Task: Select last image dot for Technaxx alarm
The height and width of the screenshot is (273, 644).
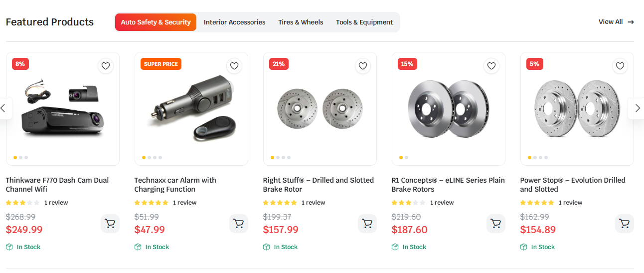Action: click(160, 158)
